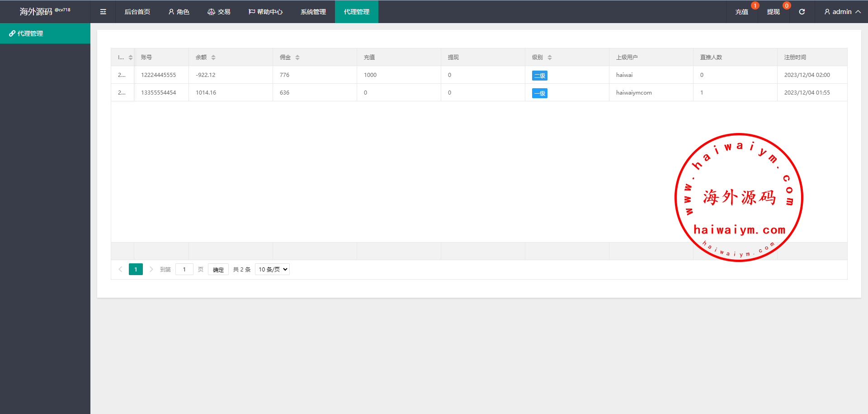This screenshot has height=414, width=868.
Task: Sort the ID column using its arrows
Action: click(131, 57)
